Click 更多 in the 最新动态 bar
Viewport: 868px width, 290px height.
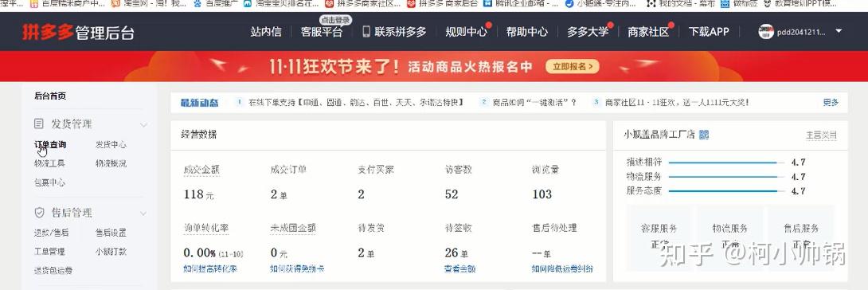pyautogui.click(x=831, y=103)
